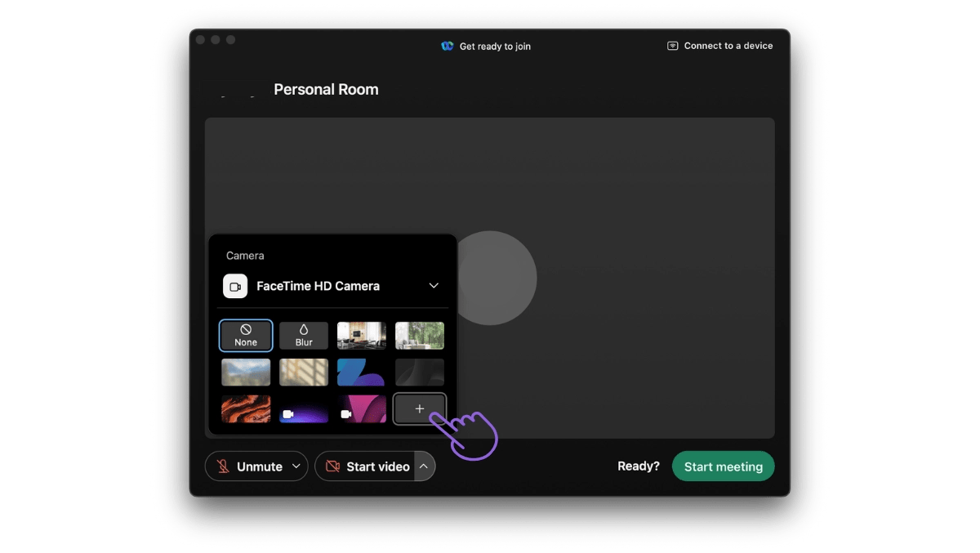Open the Personal Room title
Screen dimensions: 980x553
(x=326, y=89)
